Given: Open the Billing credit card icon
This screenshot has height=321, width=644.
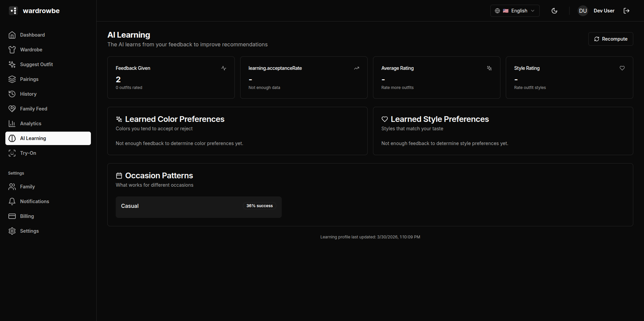Looking at the screenshot, I should [12, 216].
